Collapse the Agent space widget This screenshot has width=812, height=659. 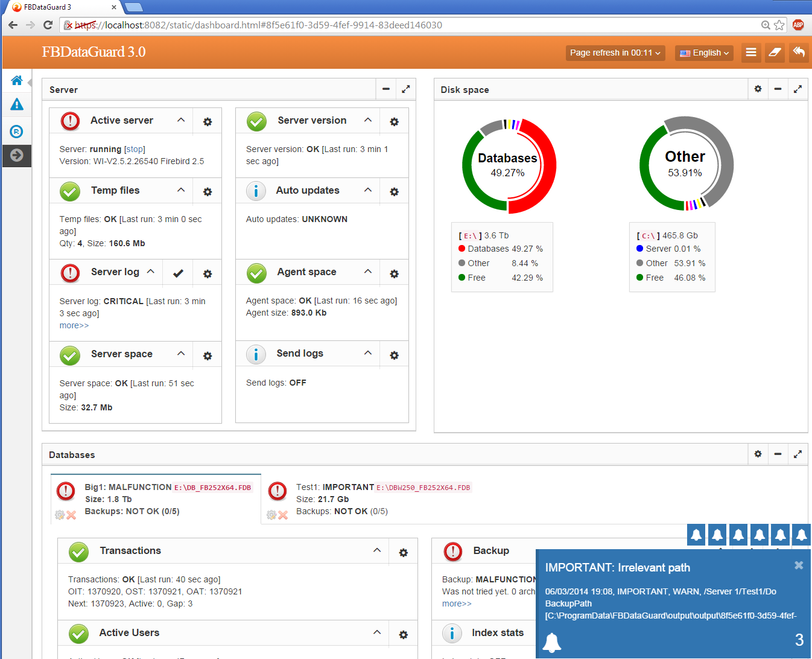coord(368,272)
